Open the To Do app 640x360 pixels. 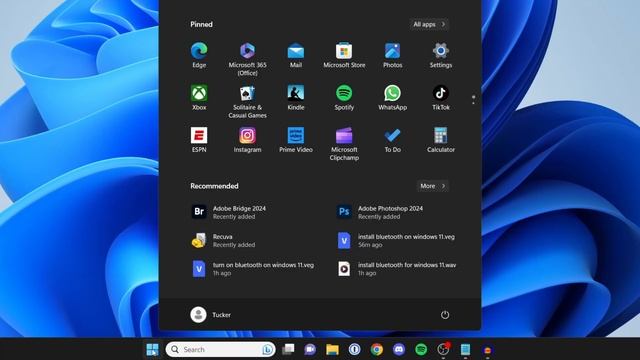392,140
